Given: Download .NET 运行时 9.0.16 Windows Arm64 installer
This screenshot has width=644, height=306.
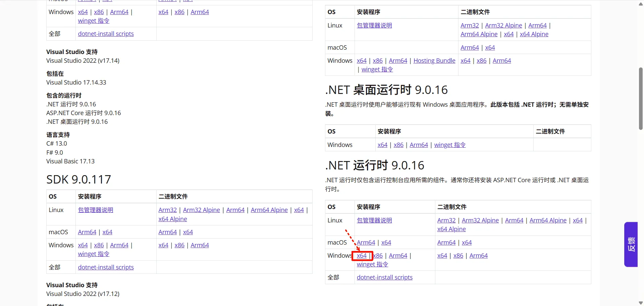Looking at the screenshot, I should pyautogui.click(x=398, y=256).
